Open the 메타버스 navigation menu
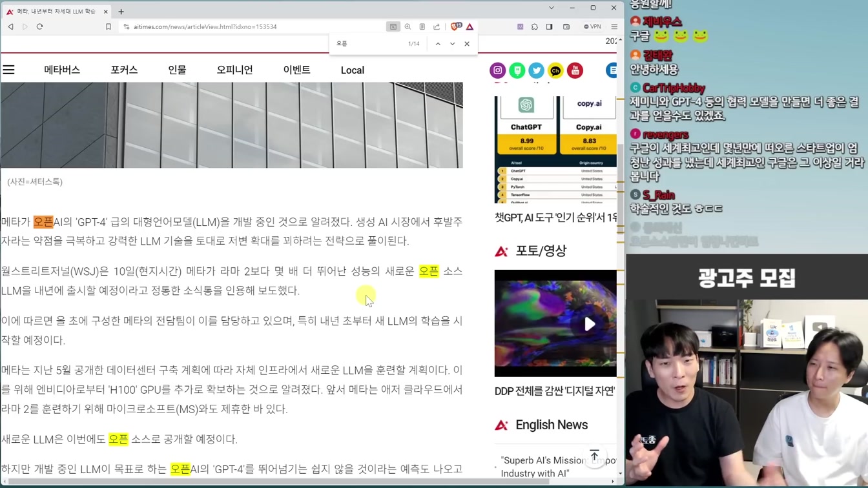 click(62, 70)
